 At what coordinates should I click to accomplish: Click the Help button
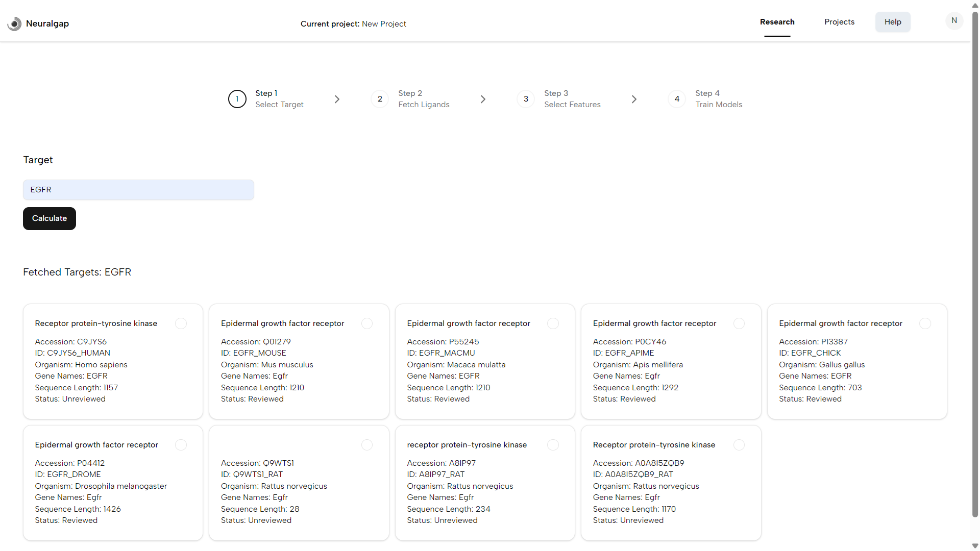pyautogui.click(x=893, y=22)
